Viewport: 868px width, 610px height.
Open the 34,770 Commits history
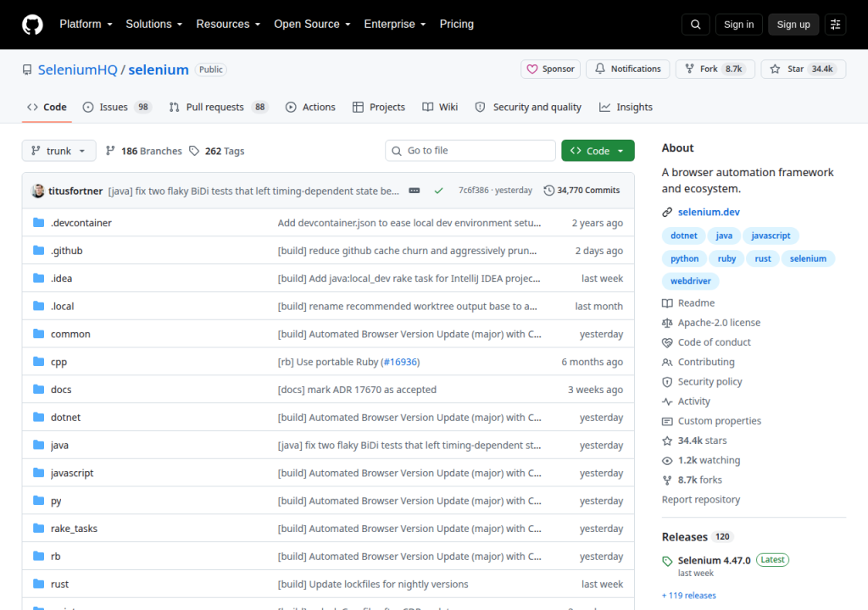(581, 191)
